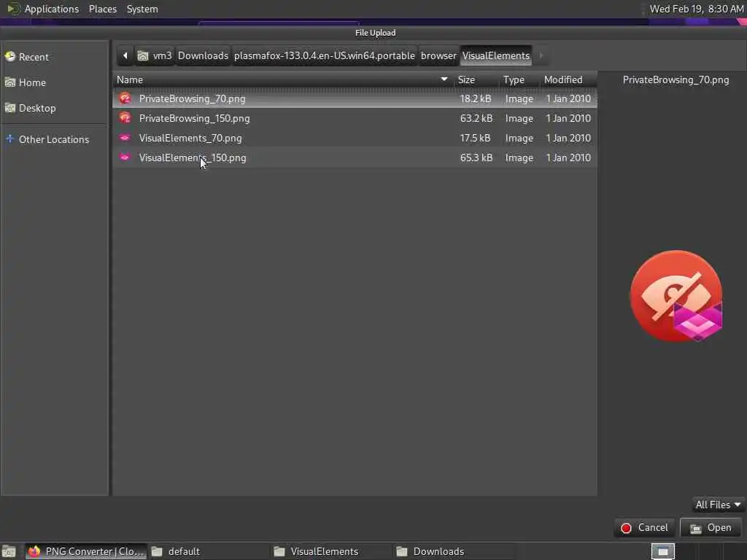Viewport: 747px width, 560px height.
Task: Advance with the path bar right arrow
Action: tap(541, 55)
